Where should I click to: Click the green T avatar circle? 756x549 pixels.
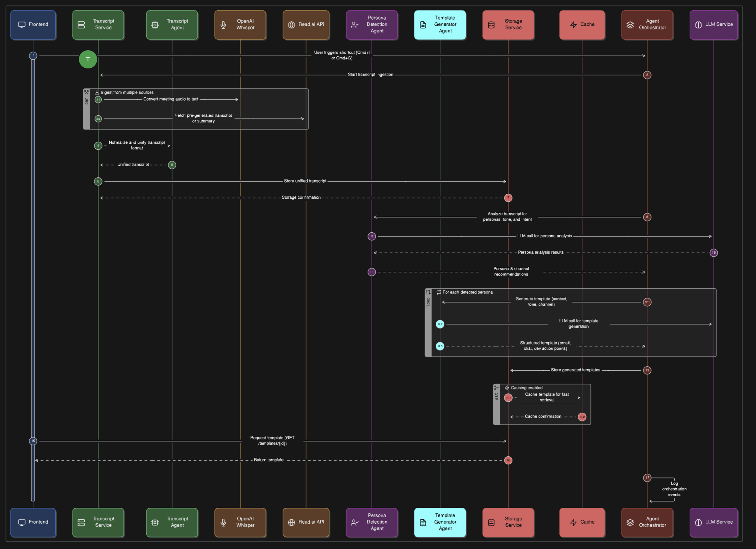pos(88,59)
